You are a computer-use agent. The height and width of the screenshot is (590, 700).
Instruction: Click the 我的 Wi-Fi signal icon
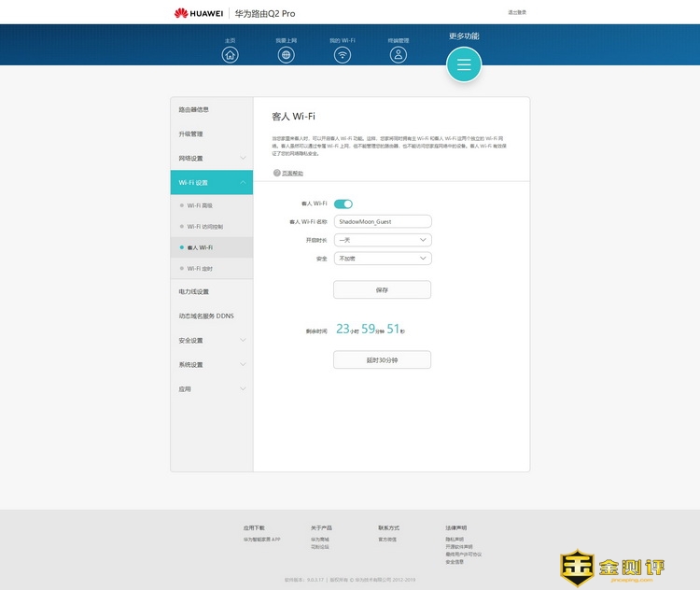[343, 54]
